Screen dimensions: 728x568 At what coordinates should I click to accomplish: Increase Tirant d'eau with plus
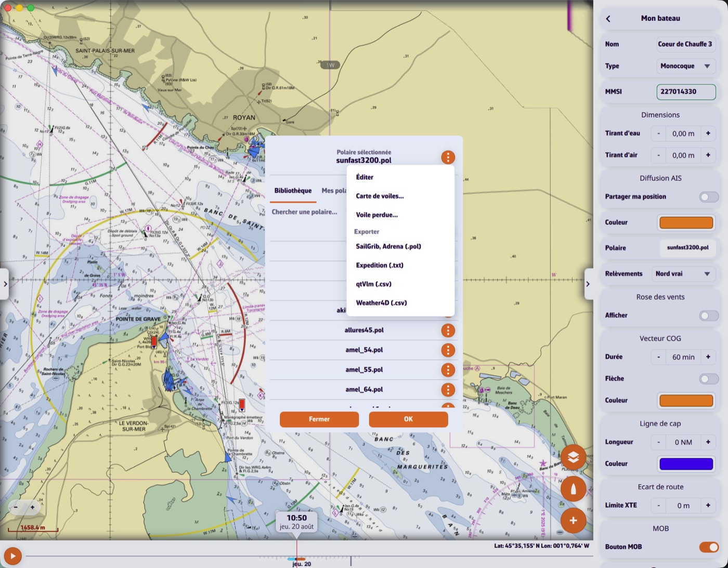(708, 134)
